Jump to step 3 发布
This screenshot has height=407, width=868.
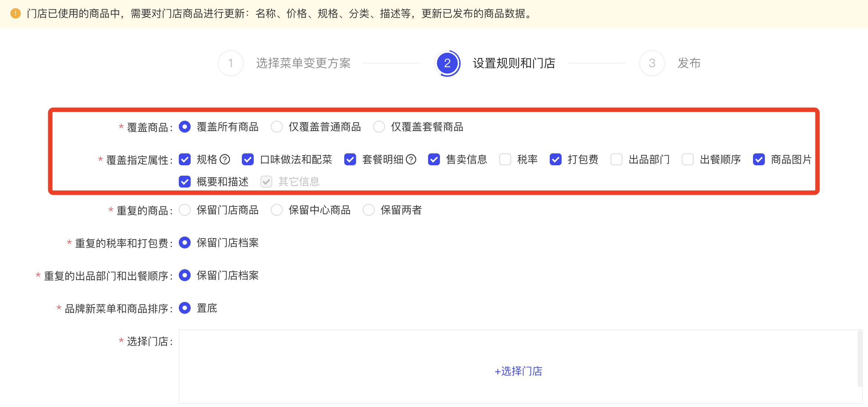click(x=670, y=63)
